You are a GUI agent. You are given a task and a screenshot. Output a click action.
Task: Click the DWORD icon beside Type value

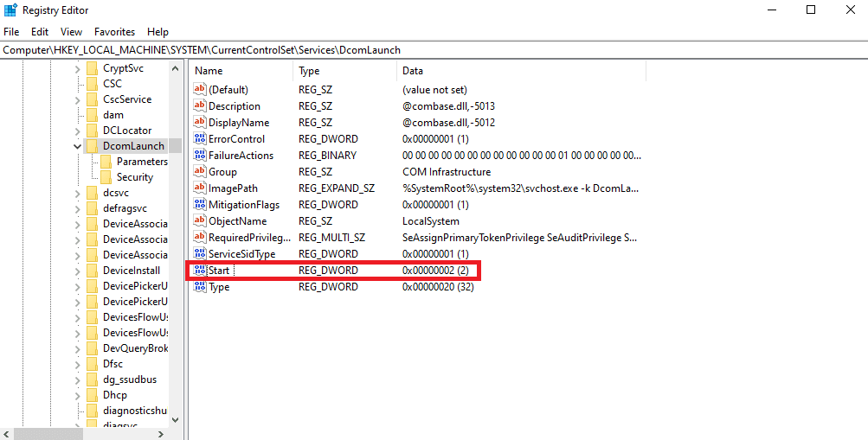(x=199, y=286)
